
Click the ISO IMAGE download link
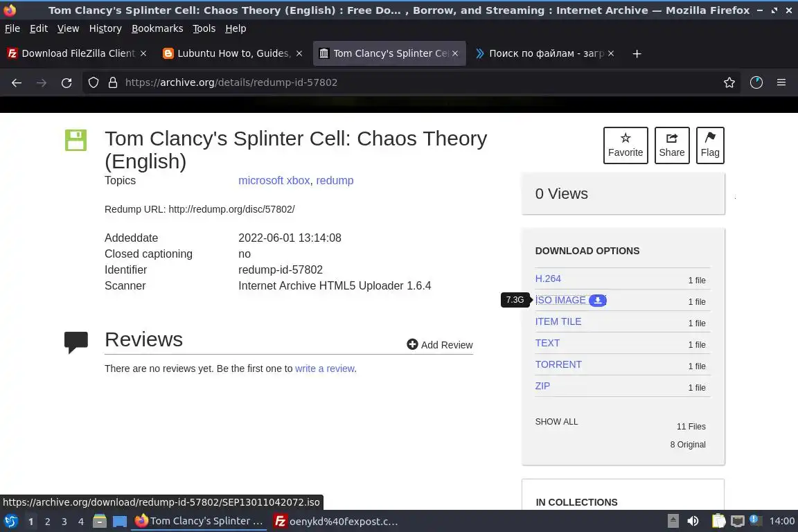[x=560, y=301]
